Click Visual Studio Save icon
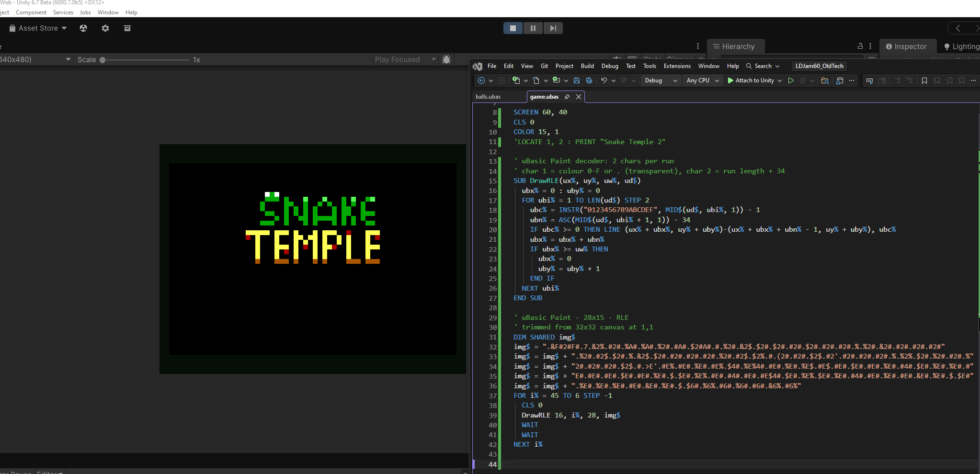 (x=577, y=80)
